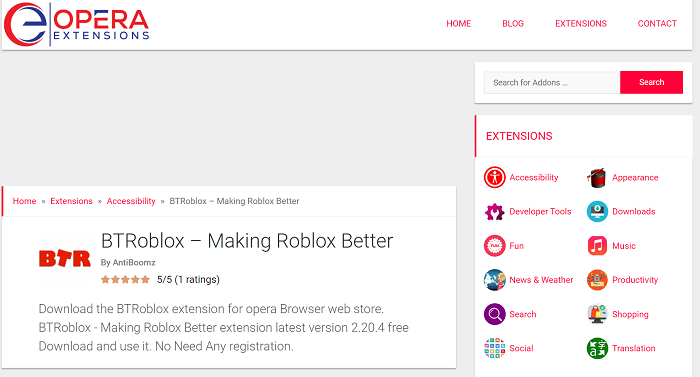The height and width of the screenshot is (377, 700).
Task: Click the EXTENSIONS sidebar heading
Action: click(x=519, y=136)
